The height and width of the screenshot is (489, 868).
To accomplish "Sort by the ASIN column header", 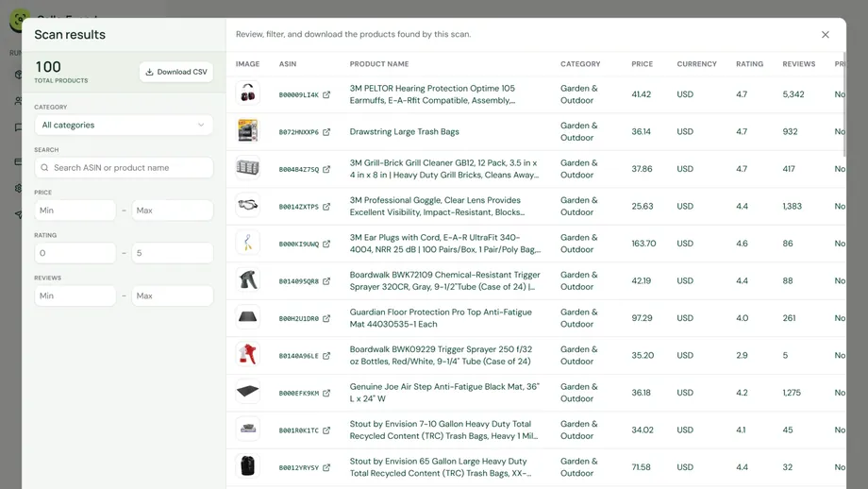I will click(x=288, y=64).
